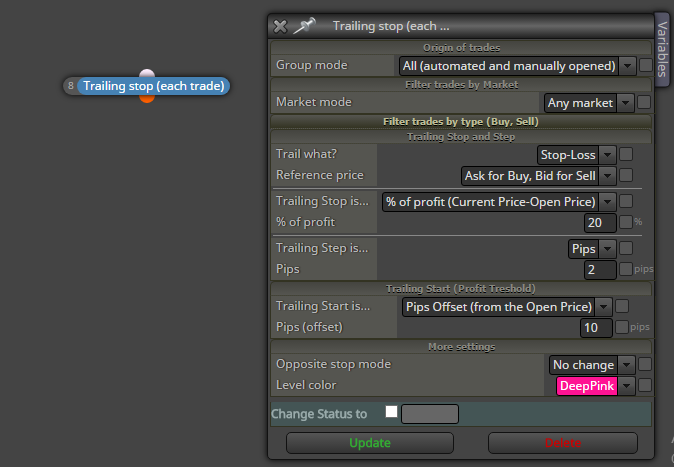Click the Level color label

(306, 385)
